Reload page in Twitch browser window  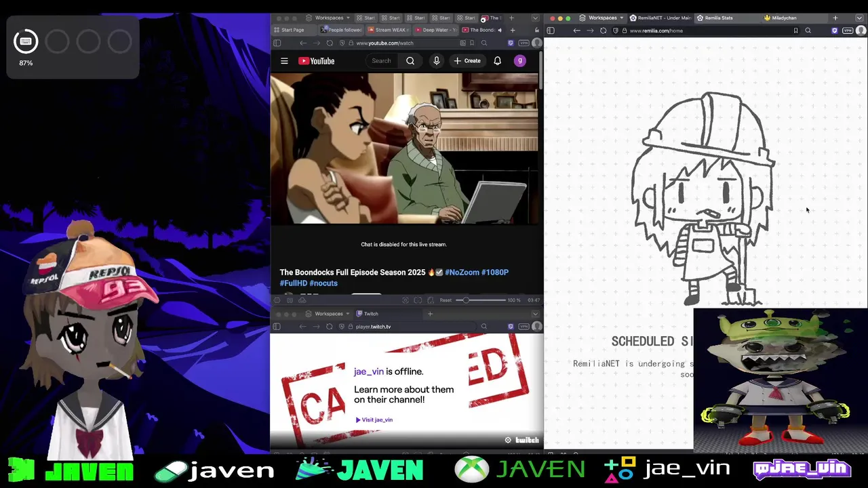329,327
